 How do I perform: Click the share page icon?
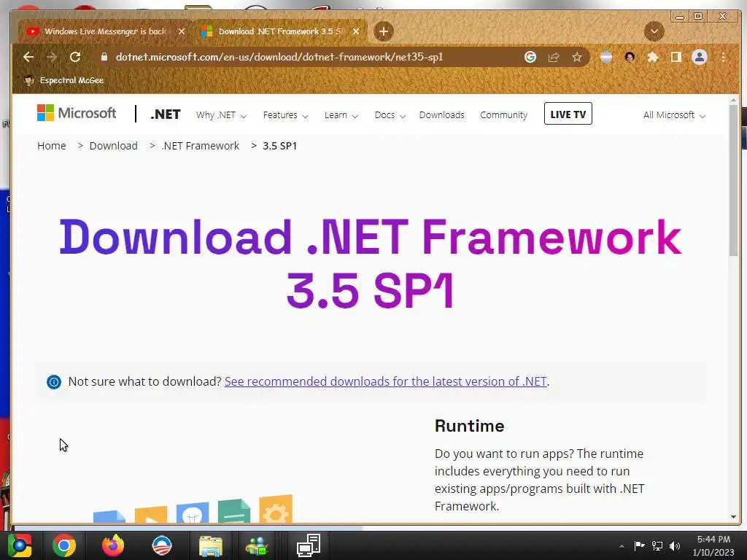pyautogui.click(x=554, y=57)
